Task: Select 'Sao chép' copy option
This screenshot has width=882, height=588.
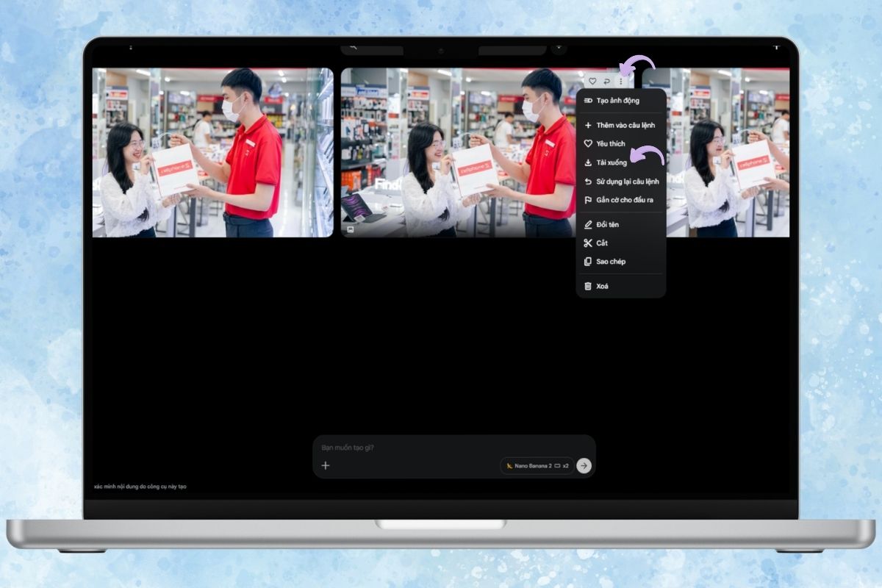Action: tap(610, 262)
